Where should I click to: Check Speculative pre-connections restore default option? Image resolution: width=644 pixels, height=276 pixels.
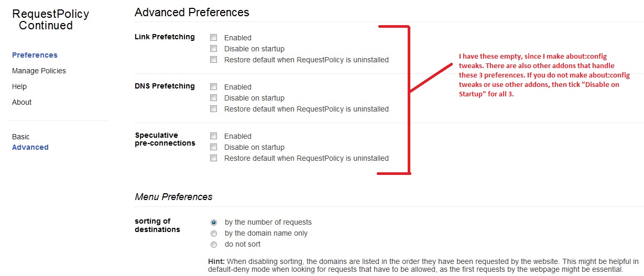[x=213, y=158]
